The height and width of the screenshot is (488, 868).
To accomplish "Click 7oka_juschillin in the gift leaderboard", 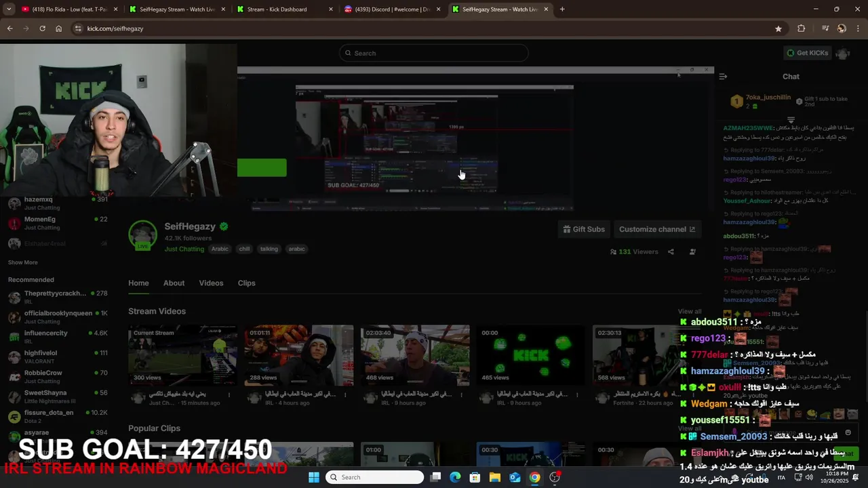I will tap(768, 98).
